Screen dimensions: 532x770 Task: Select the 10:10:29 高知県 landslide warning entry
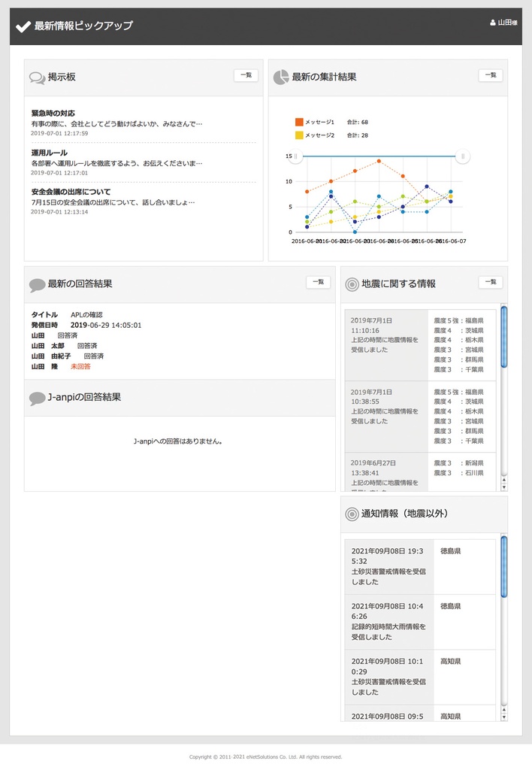(420, 677)
